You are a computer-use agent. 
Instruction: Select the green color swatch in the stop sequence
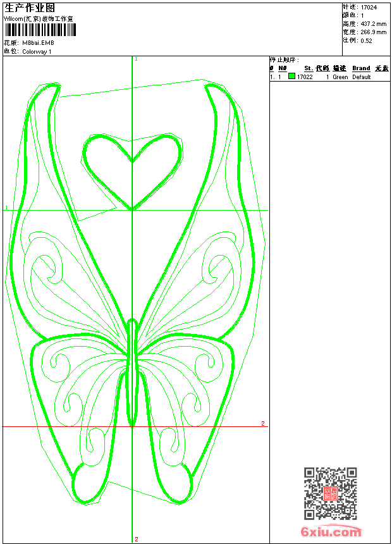click(291, 77)
